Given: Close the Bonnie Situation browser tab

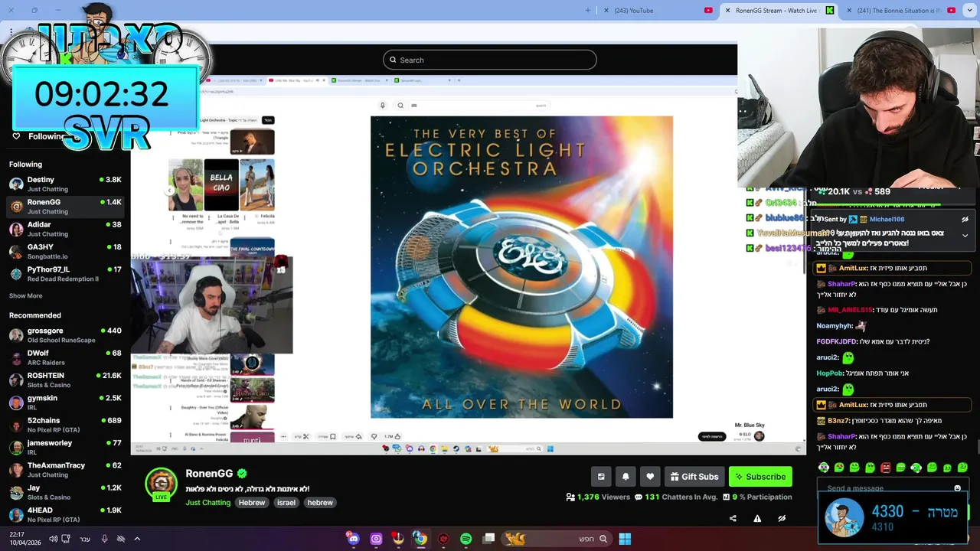Looking at the screenshot, I should click(849, 10).
